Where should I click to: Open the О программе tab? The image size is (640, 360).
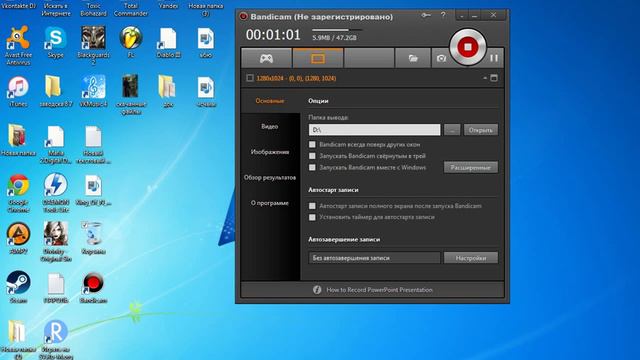point(270,203)
